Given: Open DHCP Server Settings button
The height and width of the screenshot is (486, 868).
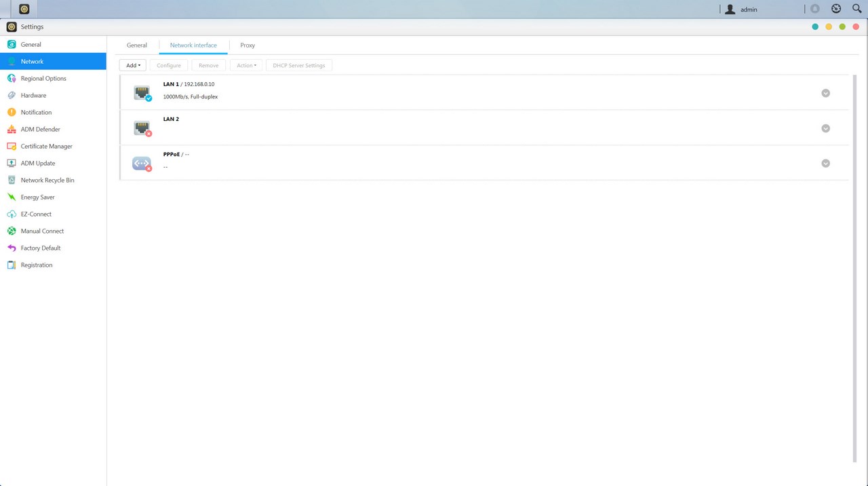Looking at the screenshot, I should coord(299,65).
